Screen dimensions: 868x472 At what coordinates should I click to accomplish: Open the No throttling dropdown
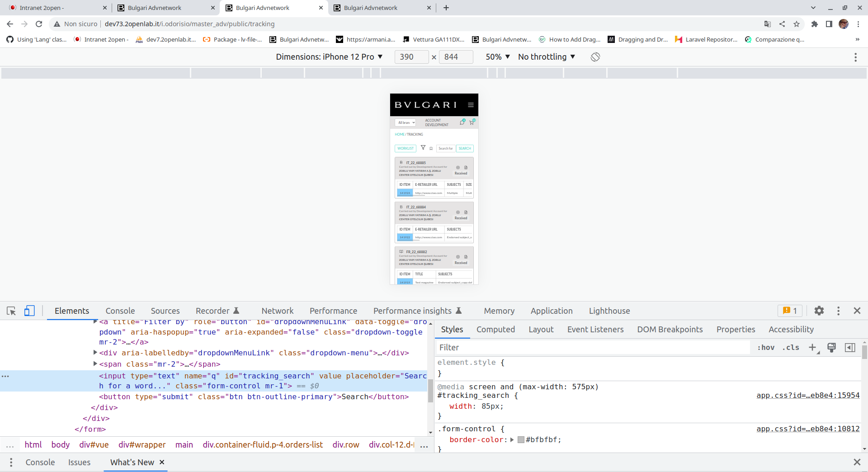pyautogui.click(x=547, y=57)
